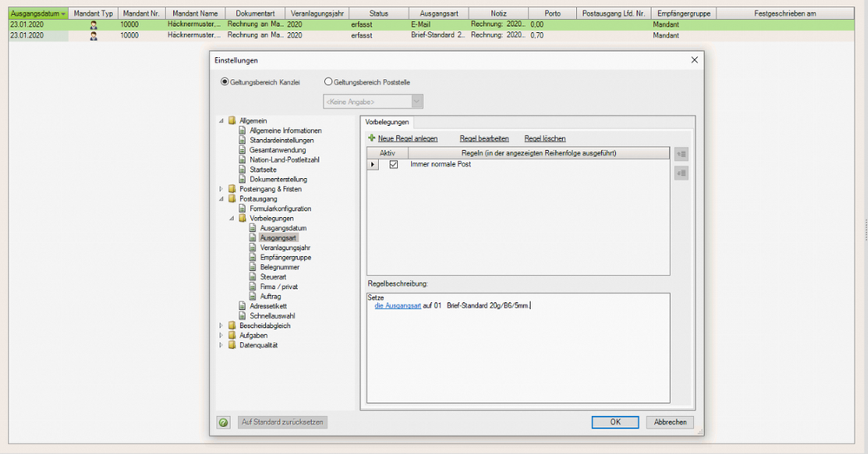This screenshot has height=454, width=868.
Task: Click the first row's Mandant Typ person icon
Action: (94, 25)
